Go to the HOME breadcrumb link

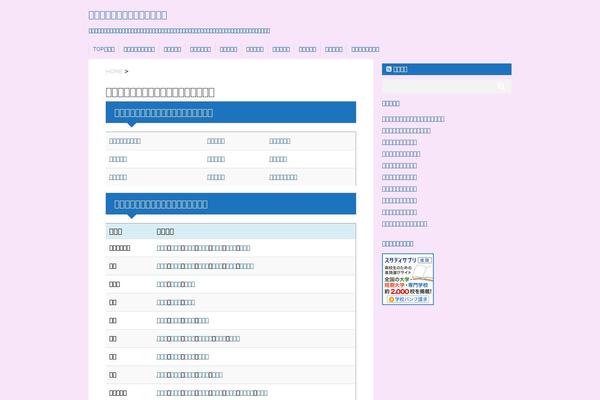click(114, 72)
